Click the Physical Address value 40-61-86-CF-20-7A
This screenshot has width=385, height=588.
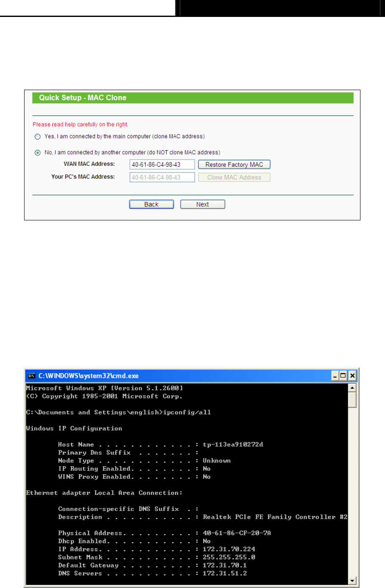237,533
